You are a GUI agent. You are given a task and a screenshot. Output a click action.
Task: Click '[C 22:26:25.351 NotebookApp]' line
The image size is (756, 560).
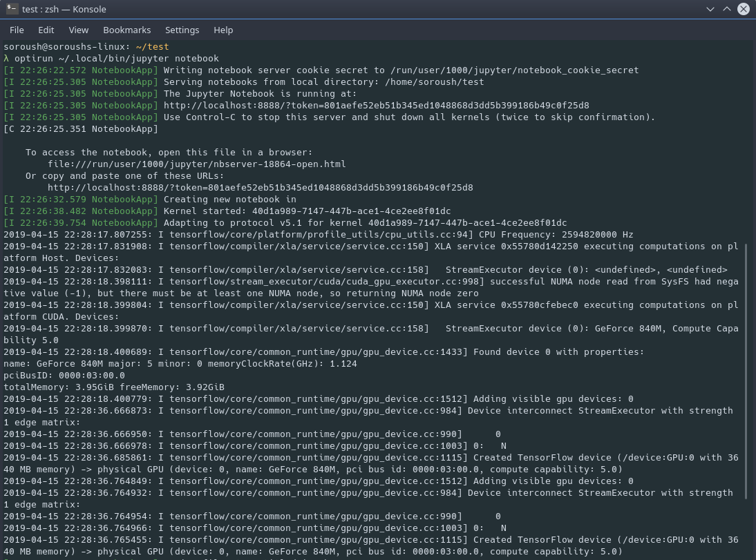coord(81,128)
